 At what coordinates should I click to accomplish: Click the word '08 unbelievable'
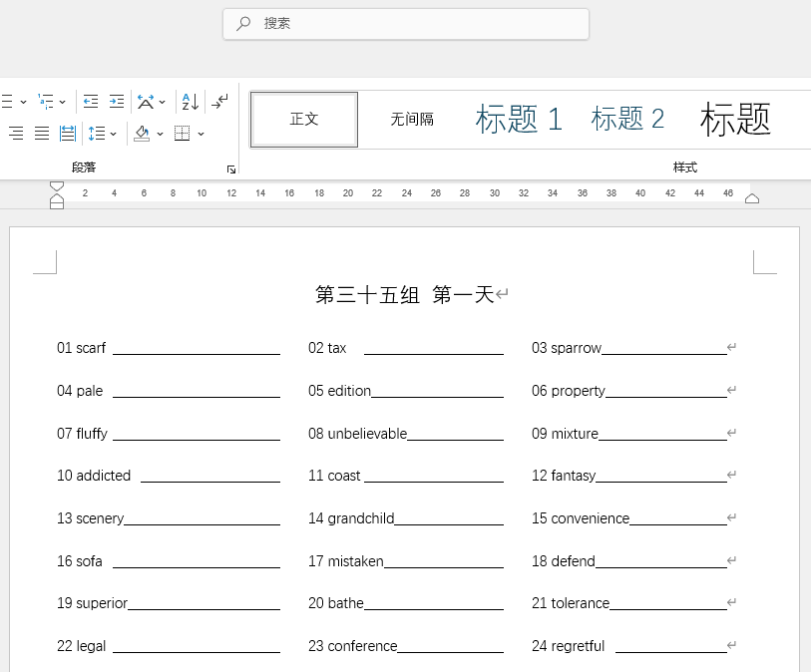(357, 434)
